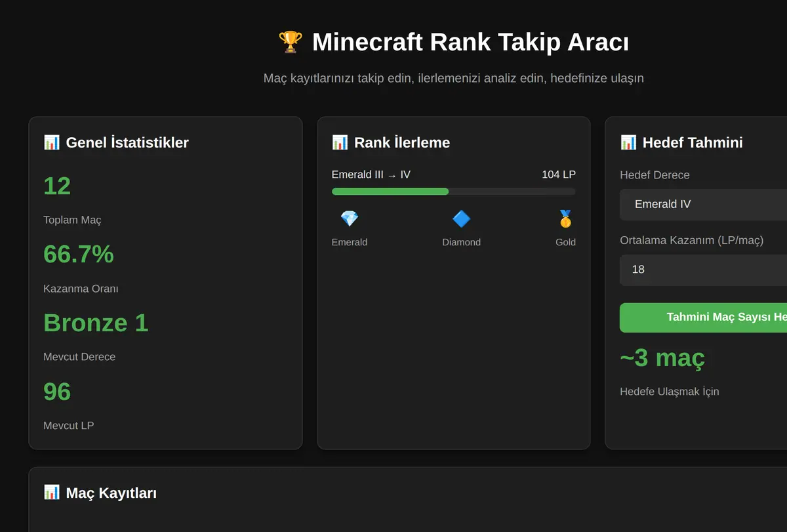Click the Maç Kayıtları heading
The height and width of the screenshot is (532, 787).
(111, 493)
